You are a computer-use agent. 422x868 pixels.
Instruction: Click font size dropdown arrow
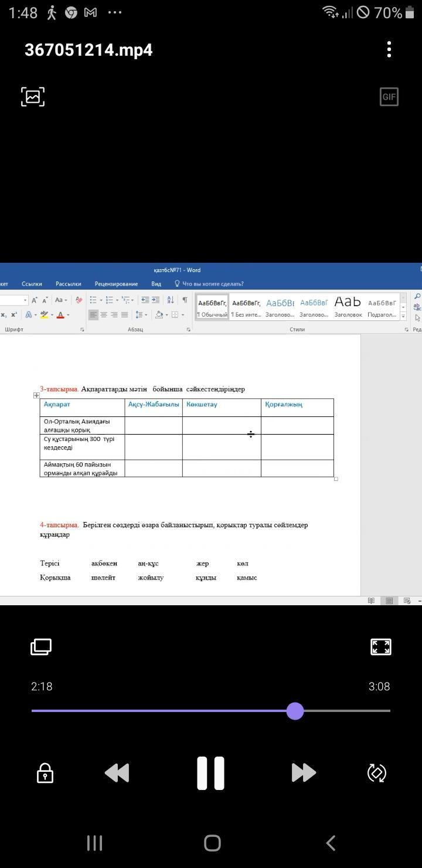point(25,300)
